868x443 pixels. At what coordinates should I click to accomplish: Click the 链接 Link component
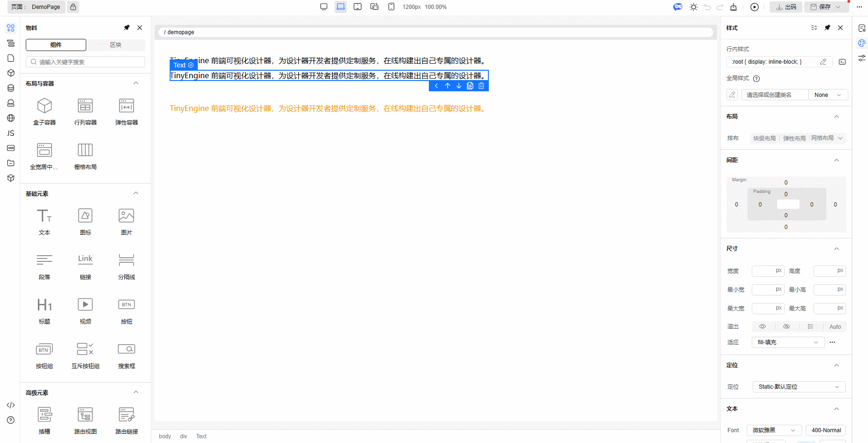pos(85,267)
